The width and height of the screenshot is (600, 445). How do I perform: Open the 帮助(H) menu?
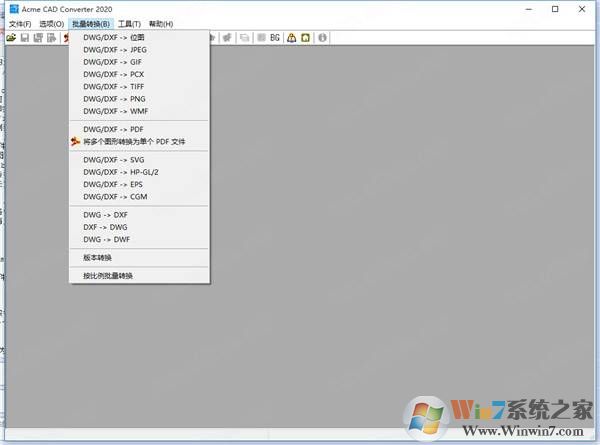(x=161, y=24)
